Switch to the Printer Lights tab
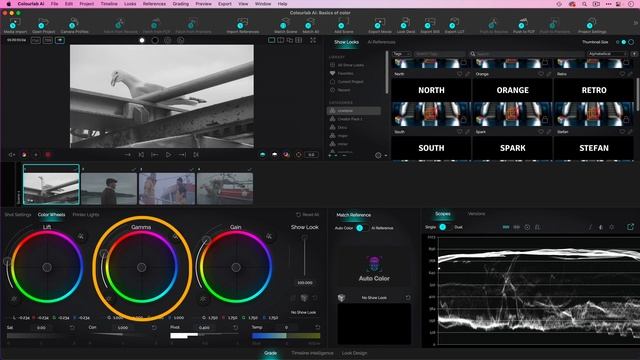 86,214
